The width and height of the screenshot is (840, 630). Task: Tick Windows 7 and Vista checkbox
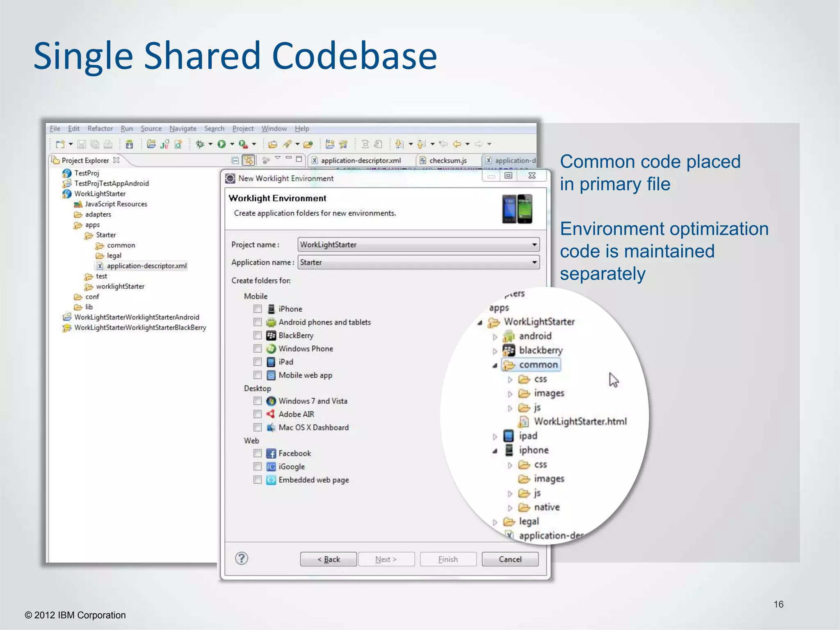click(x=258, y=401)
